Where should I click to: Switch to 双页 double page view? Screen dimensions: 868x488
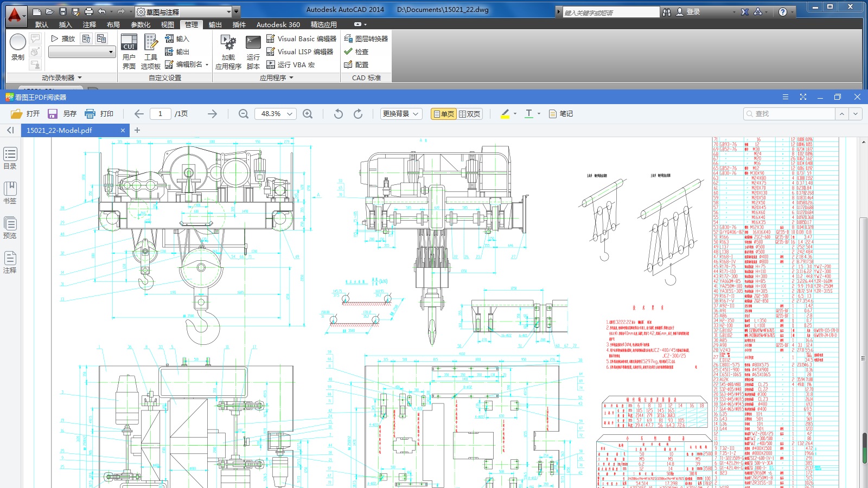coord(470,114)
